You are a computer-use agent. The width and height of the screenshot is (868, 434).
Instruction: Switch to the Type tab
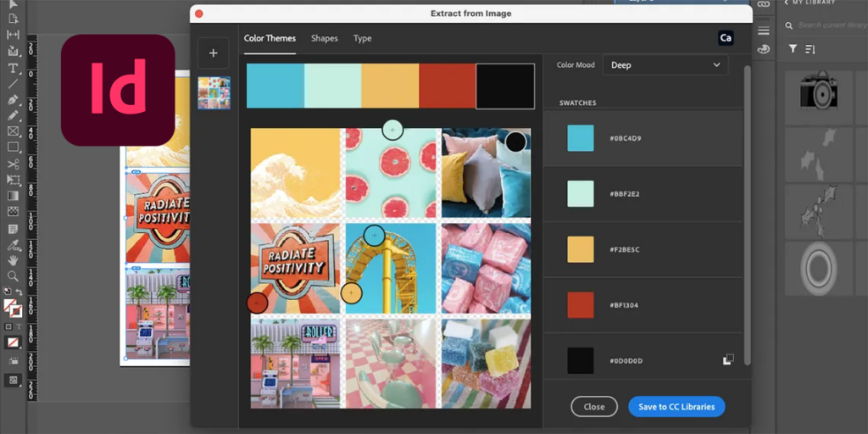click(x=363, y=38)
